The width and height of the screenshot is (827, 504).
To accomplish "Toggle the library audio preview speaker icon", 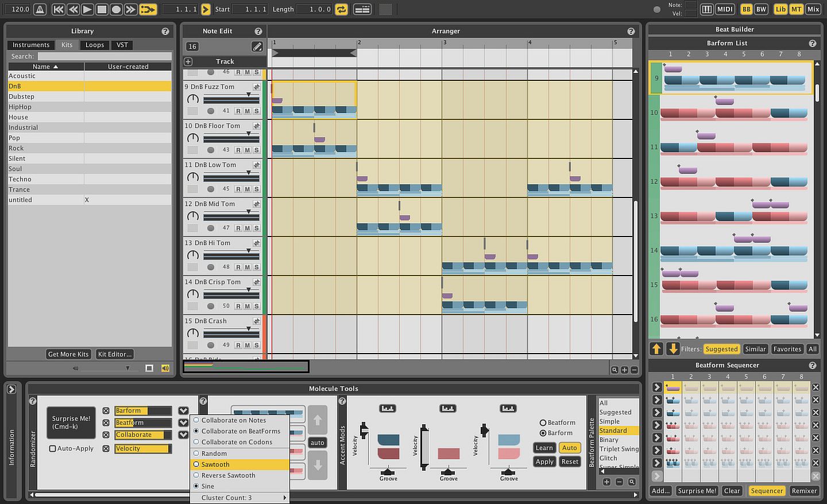I will pyautogui.click(x=165, y=368).
